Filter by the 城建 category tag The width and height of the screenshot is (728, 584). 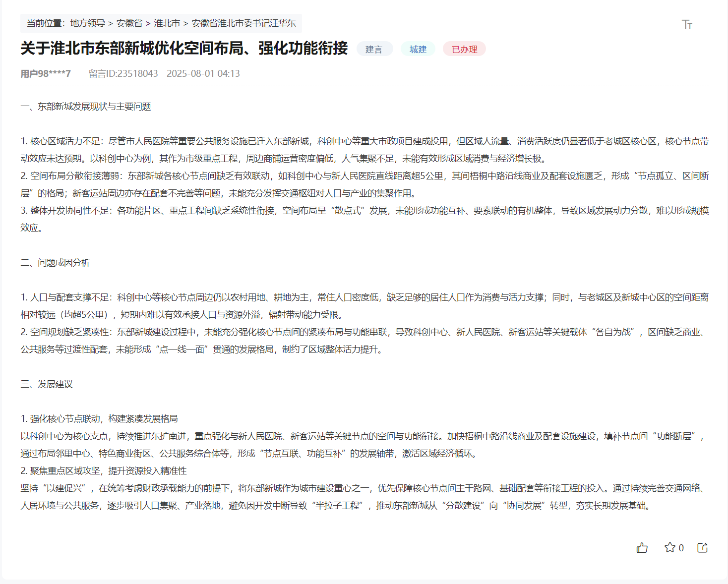coord(418,49)
